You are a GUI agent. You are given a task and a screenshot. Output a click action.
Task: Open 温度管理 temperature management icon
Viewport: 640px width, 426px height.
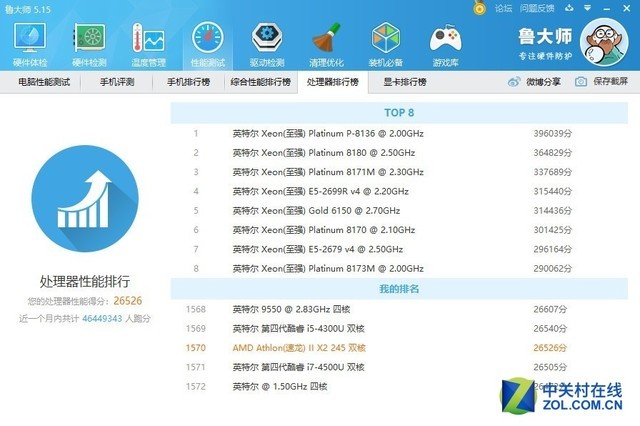click(149, 45)
